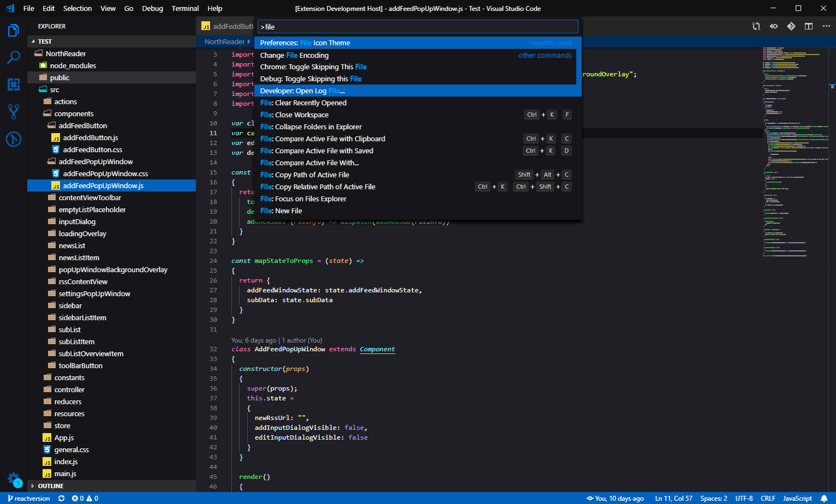Viewport: 836px width, 504px height.
Task: Click the notifications bell in status bar
Action: click(824, 499)
